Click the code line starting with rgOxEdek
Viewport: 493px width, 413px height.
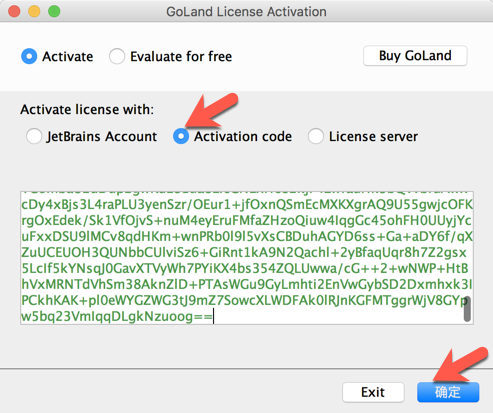click(x=246, y=220)
